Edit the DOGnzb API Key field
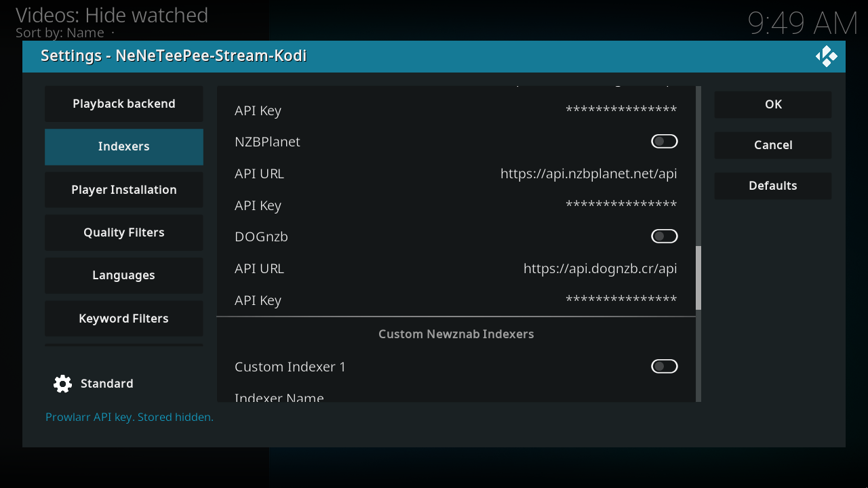 [x=456, y=300]
